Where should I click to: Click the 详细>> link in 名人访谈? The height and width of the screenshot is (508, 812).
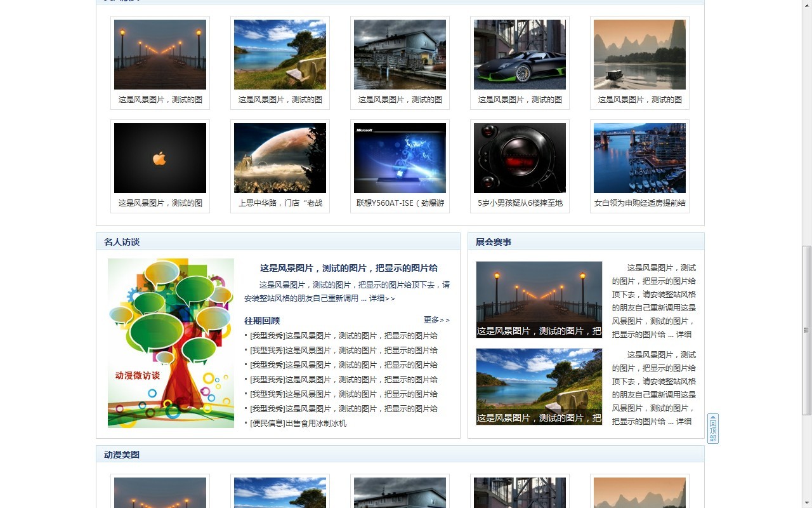[382, 298]
